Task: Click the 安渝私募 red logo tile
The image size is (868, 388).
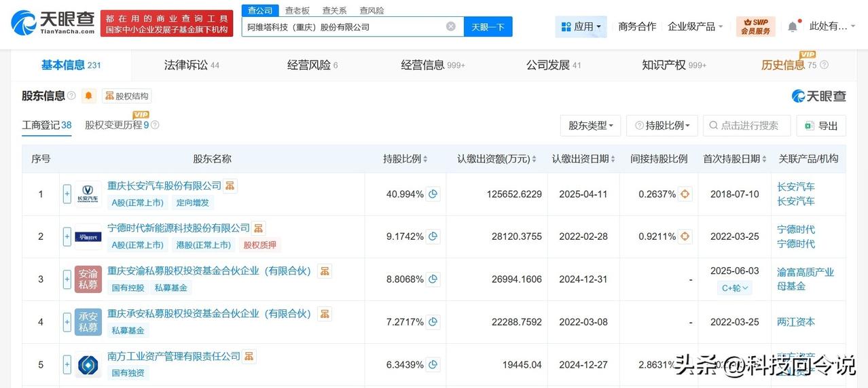Action: point(88,279)
